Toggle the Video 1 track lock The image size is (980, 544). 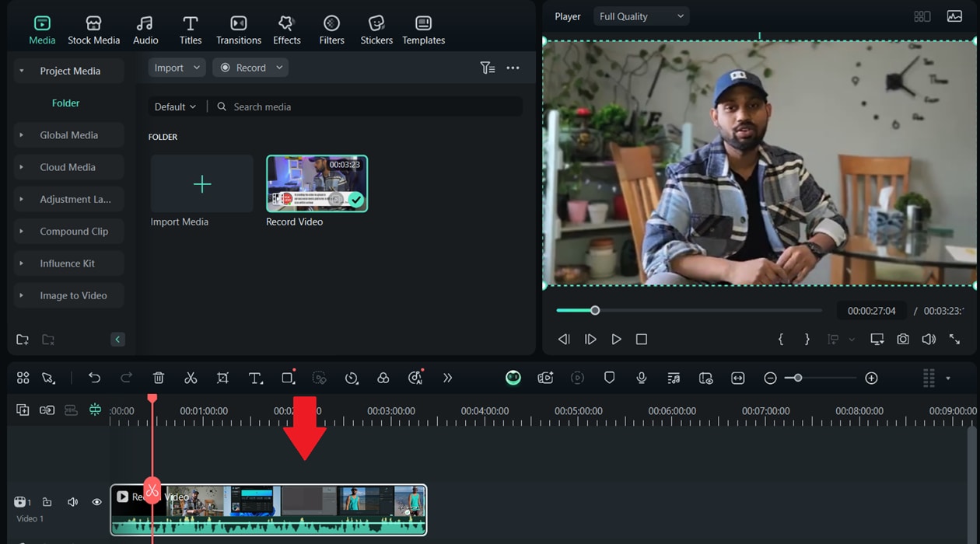[47, 502]
